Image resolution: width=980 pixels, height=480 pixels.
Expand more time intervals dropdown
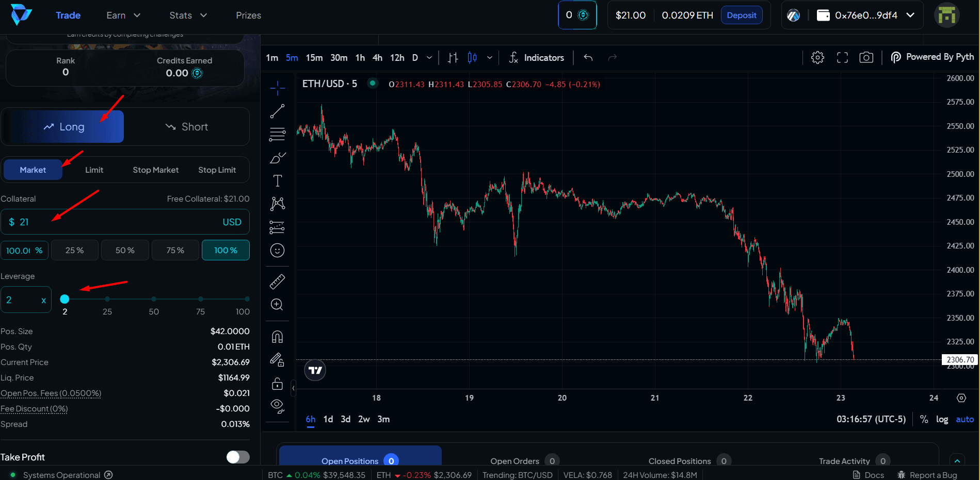(x=429, y=58)
